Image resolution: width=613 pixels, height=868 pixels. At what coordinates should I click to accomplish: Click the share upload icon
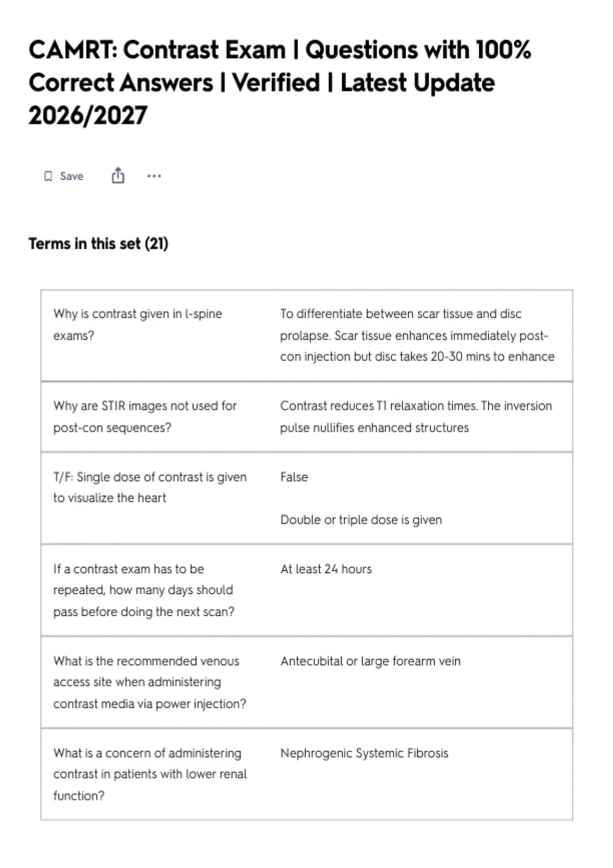(118, 175)
